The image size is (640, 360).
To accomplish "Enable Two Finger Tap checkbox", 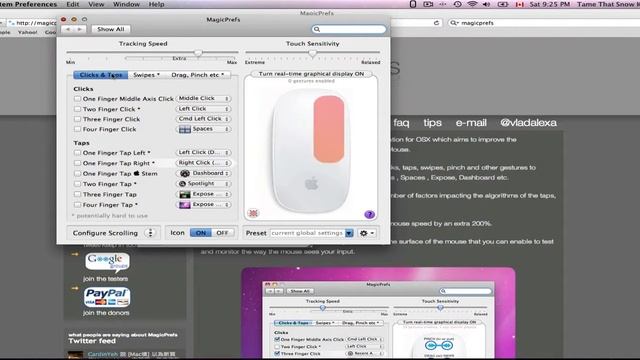I will (x=77, y=184).
